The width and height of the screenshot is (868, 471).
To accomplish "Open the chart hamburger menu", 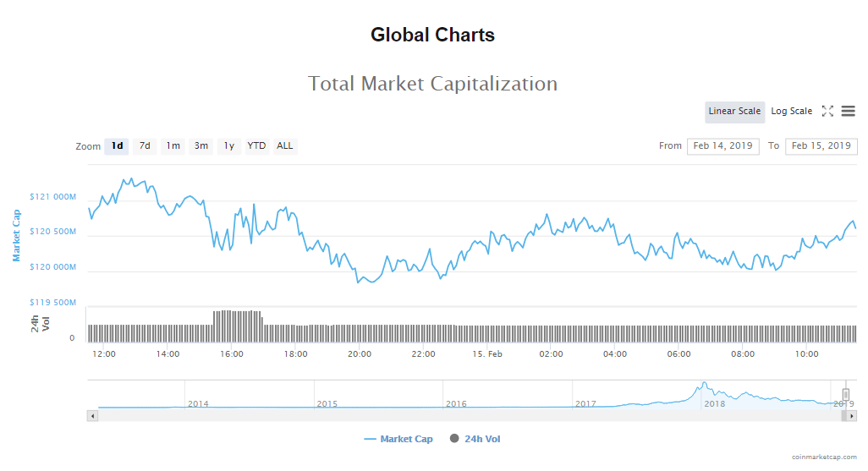I will pyautogui.click(x=848, y=111).
